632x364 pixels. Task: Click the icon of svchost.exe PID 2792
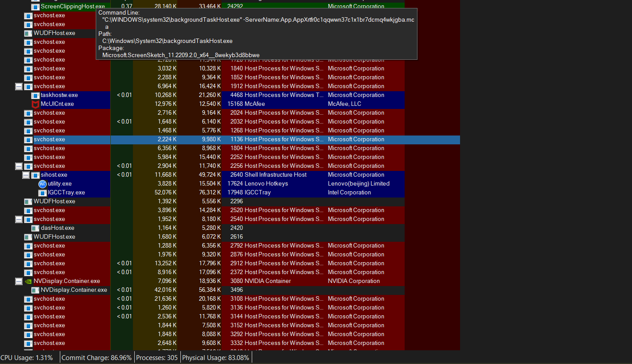pyautogui.click(x=28, y=246)
